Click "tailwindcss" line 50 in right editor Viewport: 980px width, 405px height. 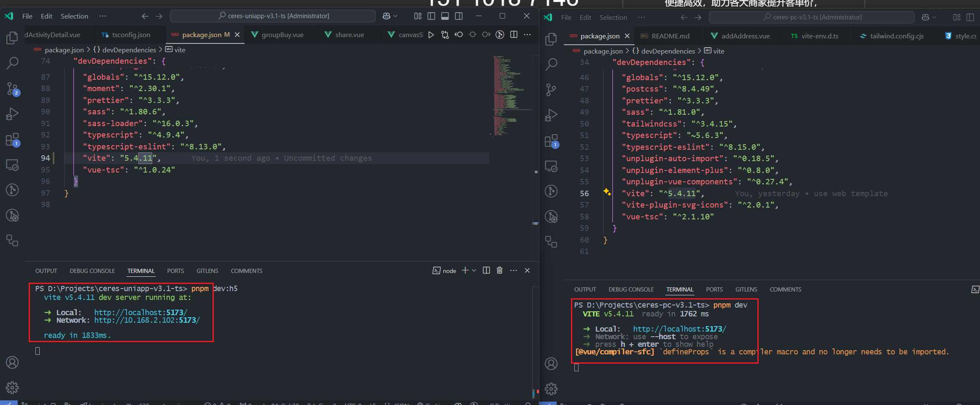click(x=679, y=124)
